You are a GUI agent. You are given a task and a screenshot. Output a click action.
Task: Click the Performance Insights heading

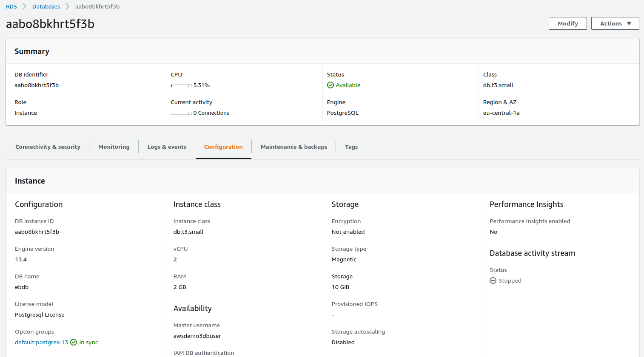coord(527,204)
